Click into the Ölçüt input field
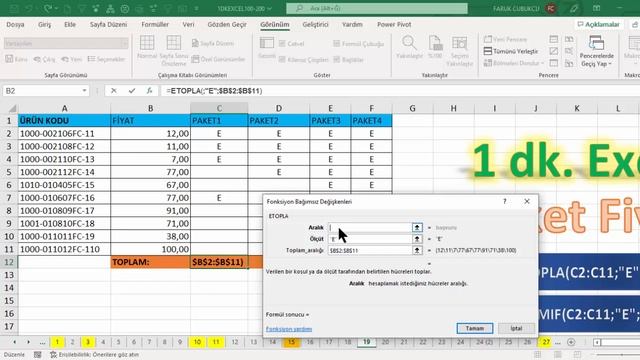The image size is (640, 360). pyautogui.click(x=370, y=239)
